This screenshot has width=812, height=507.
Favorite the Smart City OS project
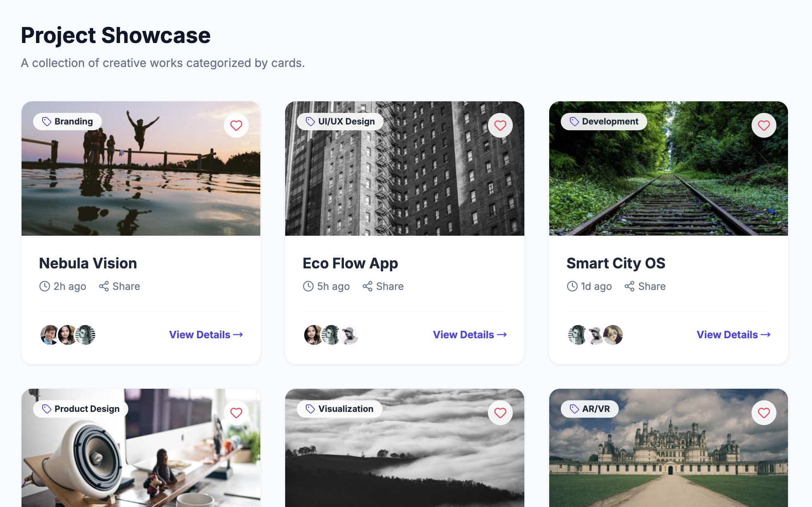click(764, 125)
